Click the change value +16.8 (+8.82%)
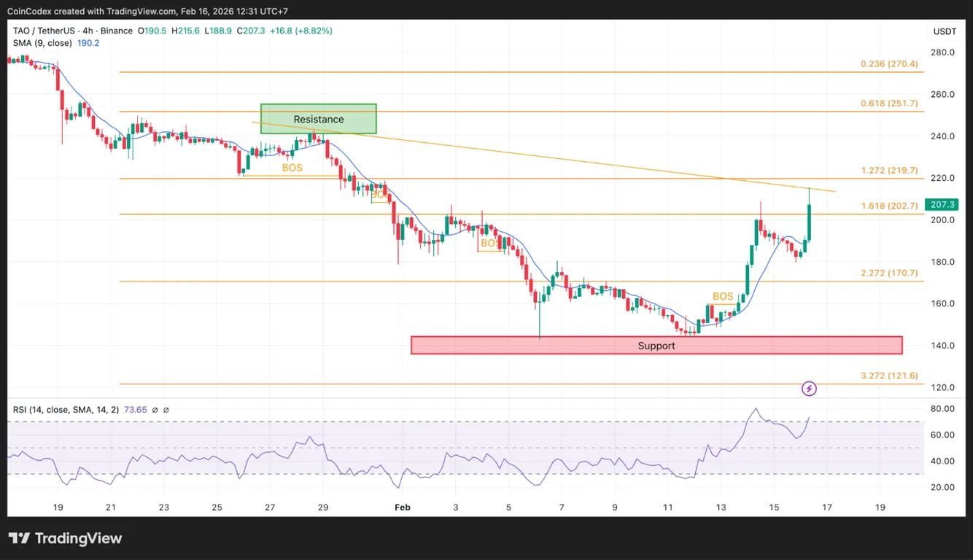973x560 pixels. point(303,31)
